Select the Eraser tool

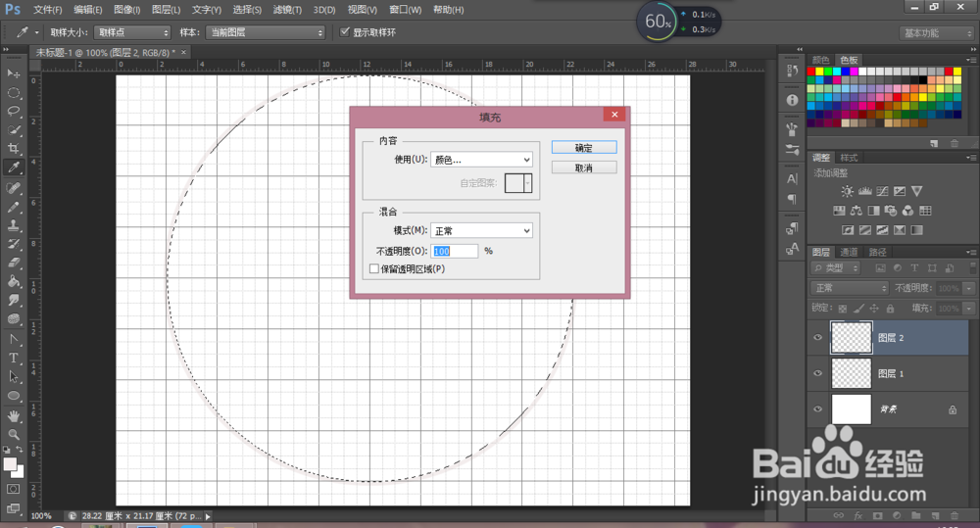pos(13,264)
